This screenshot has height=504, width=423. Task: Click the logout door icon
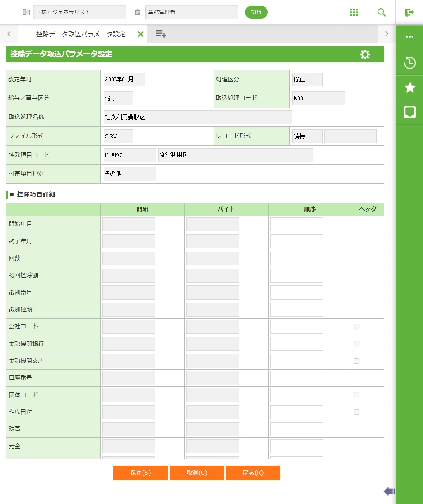(409, 12)
